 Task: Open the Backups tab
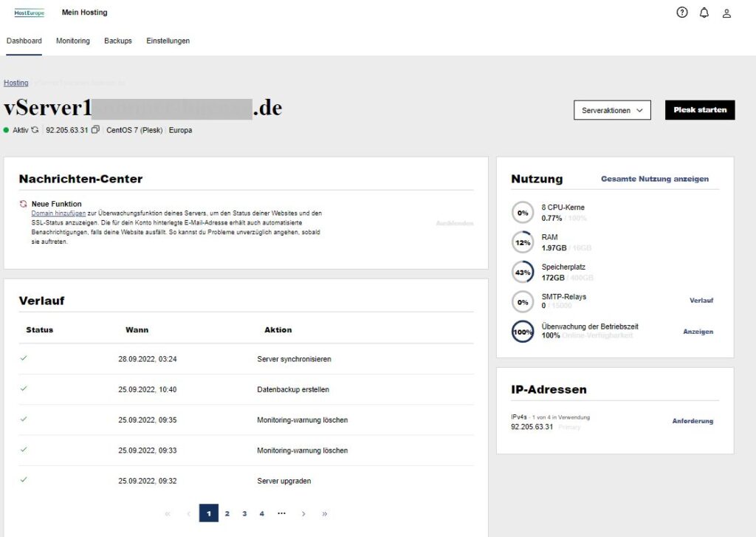pyautogui.click(x=118, y=41)
